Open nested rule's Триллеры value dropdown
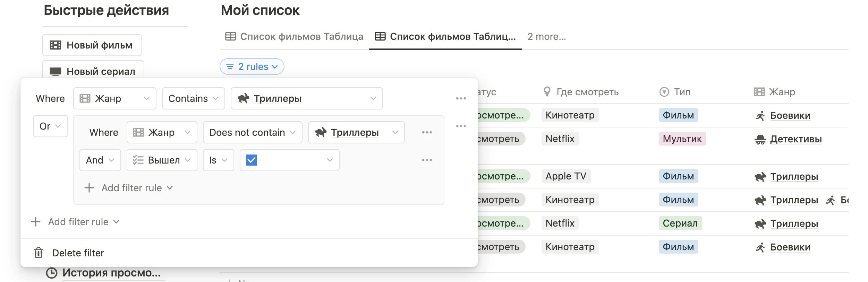The height and width of the screenshot is (282, 868). coord(356,132)
